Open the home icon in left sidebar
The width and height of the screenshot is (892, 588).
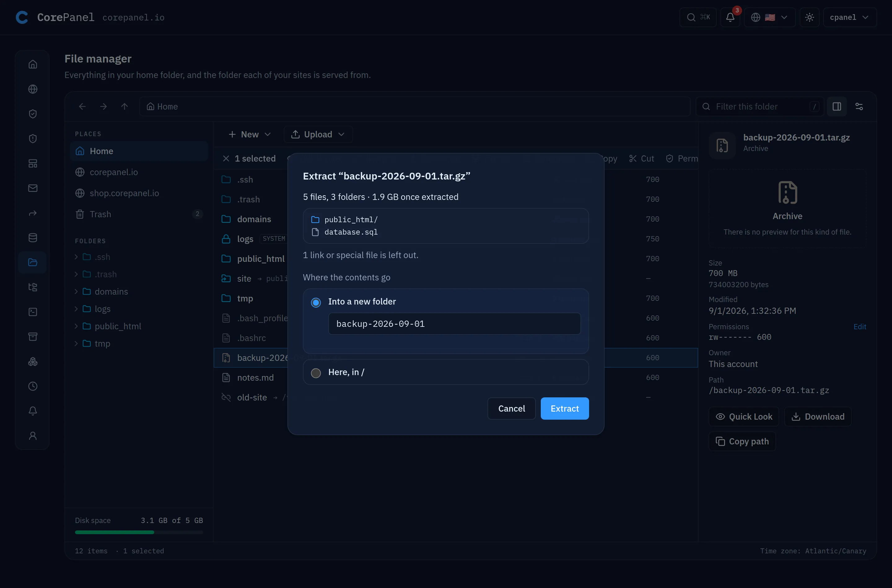(x=33, y=64)
